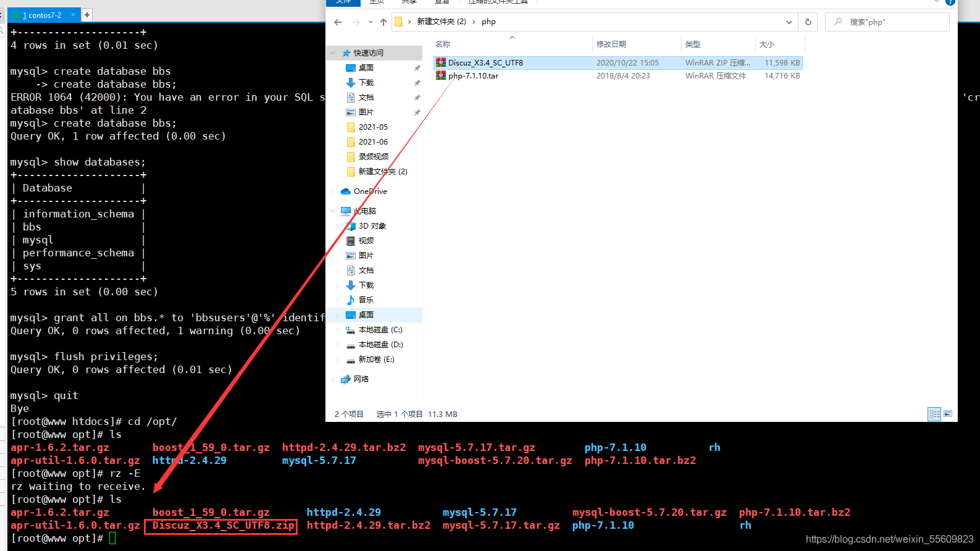Open Explorer help icon
The image size is (980, 551).
pyautogui.click(x=950, y=2)
